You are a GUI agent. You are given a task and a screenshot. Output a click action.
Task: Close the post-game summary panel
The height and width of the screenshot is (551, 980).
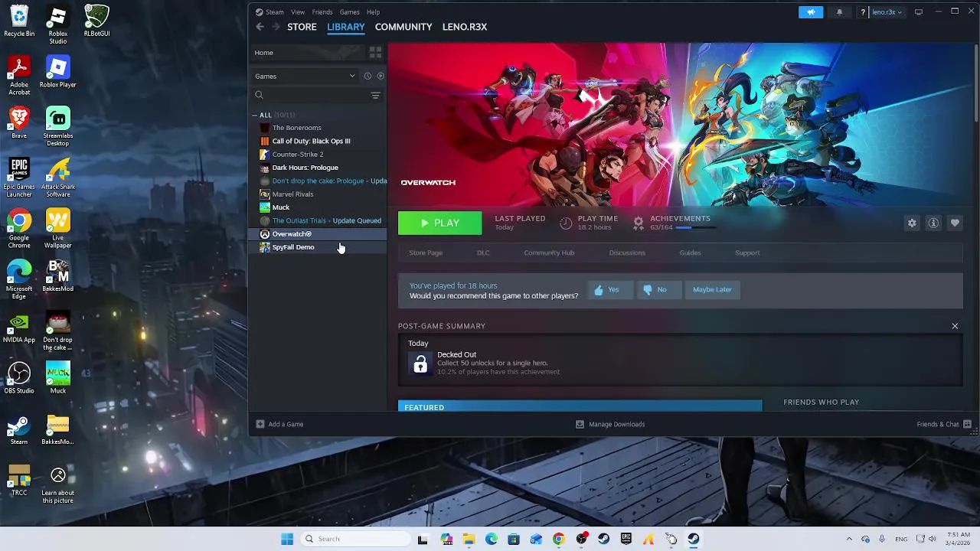[955, 326]
